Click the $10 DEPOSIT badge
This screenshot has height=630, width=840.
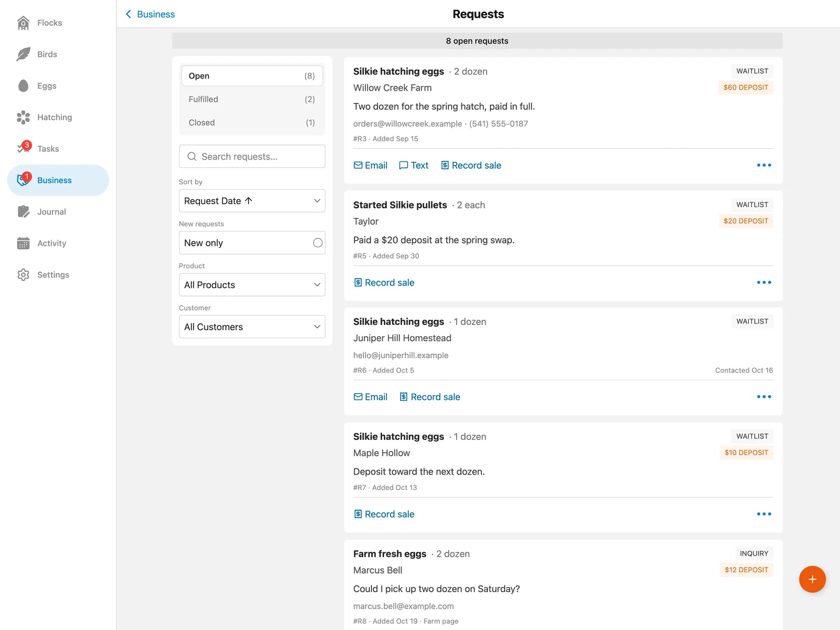(746, 453)
